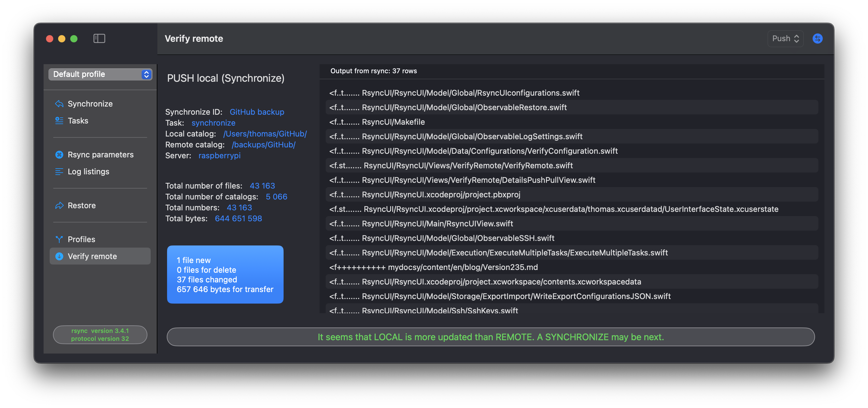This screenshot has width=868, height=408.
Task: Select the DetailsPushPullView.swift row
Action: [x=572, y=180]
